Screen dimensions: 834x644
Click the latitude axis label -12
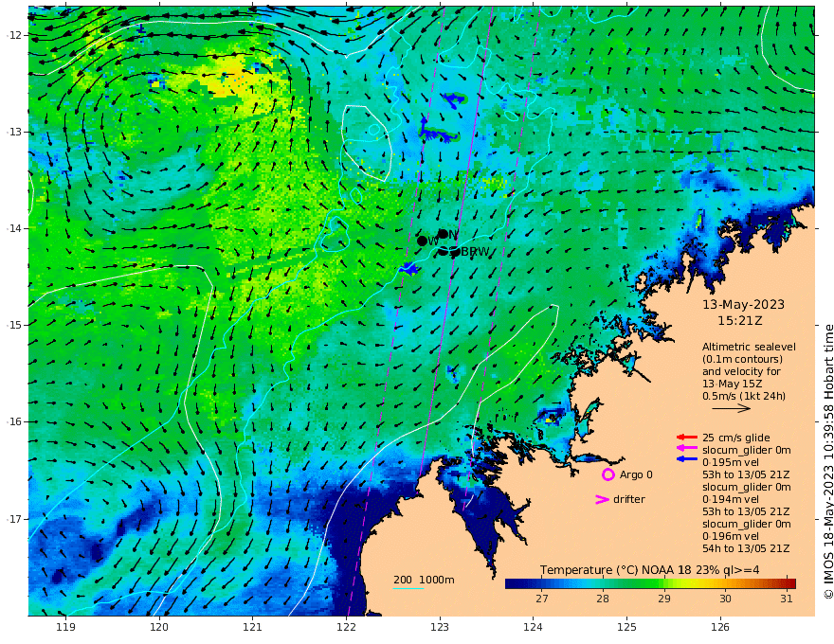[x=14, y=35]
